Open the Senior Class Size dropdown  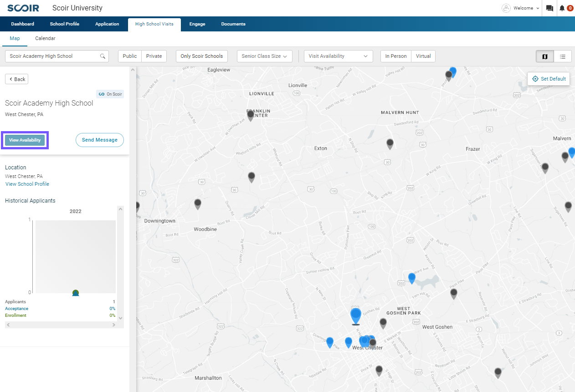click(264, 56)
